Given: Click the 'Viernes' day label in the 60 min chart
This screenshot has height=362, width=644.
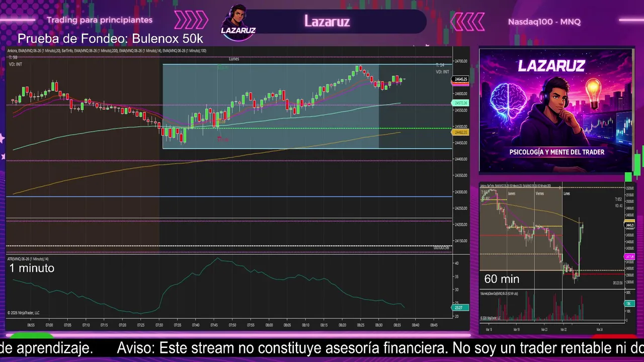Looking at the screenshot, I should pos(539,194).
